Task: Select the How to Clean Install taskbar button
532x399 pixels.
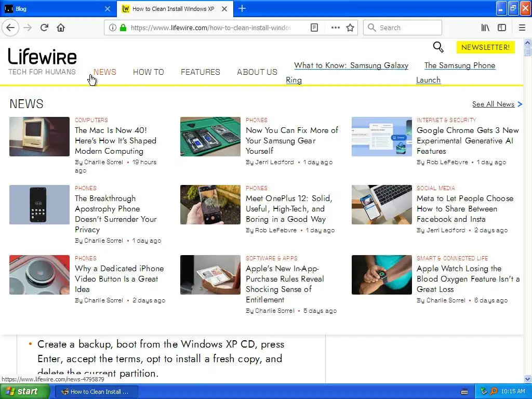Action: 96,392
